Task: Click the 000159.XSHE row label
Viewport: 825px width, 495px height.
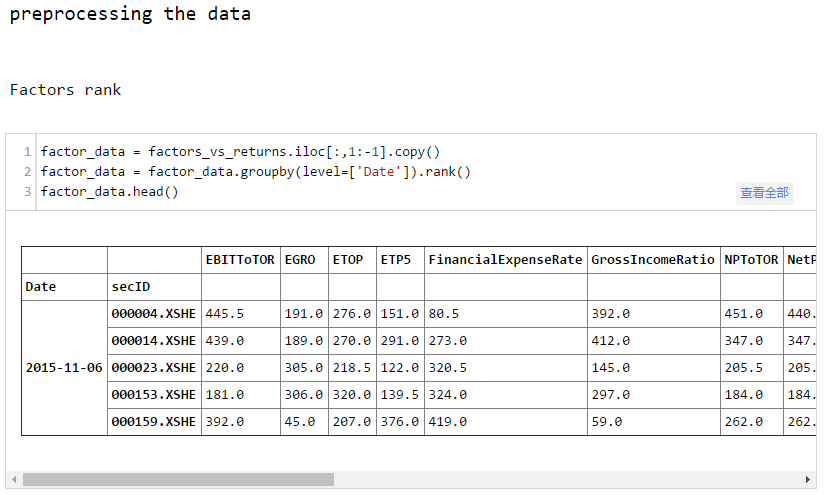Action: tap(153, 422)
